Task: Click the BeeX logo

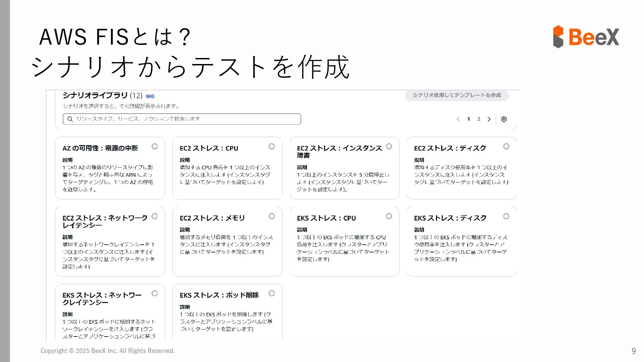Action: point(586,37)
